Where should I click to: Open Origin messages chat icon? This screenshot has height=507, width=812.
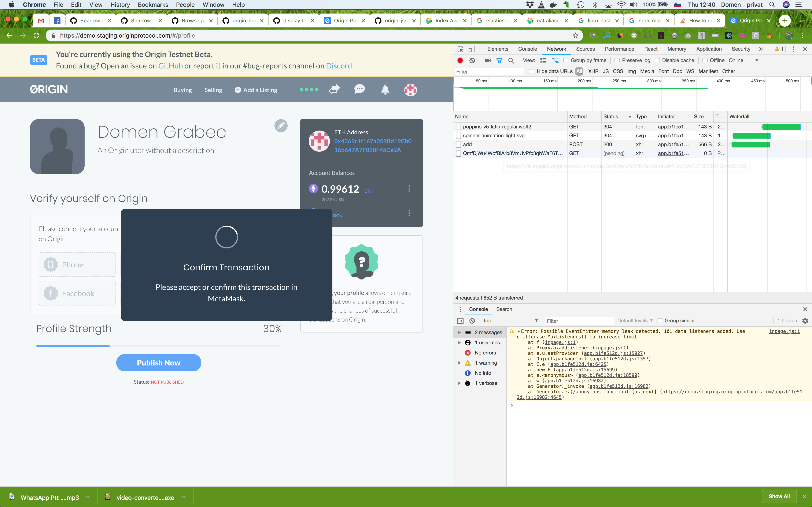(359, 89)
